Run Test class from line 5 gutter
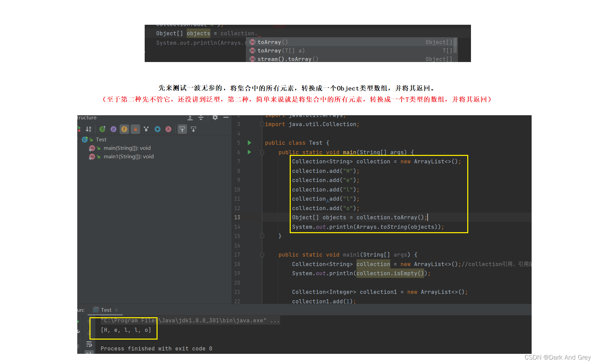This screenshot has width=596, height=364. coord(249,143)
